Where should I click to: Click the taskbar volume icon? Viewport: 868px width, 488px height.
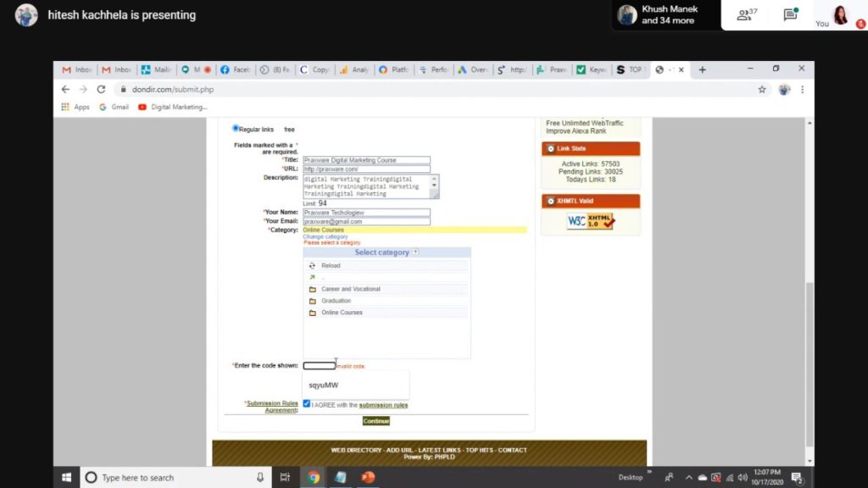[743, 478]
